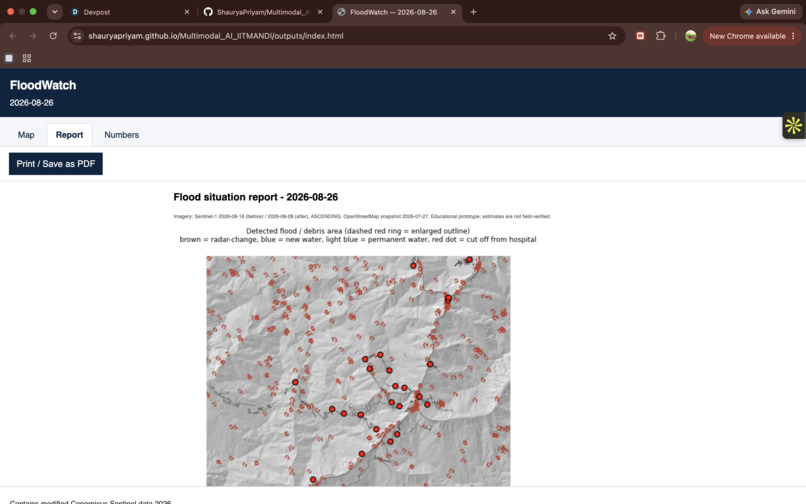Select the FloodWatch — 2026-08-26 tab

[x=397, y=12]
